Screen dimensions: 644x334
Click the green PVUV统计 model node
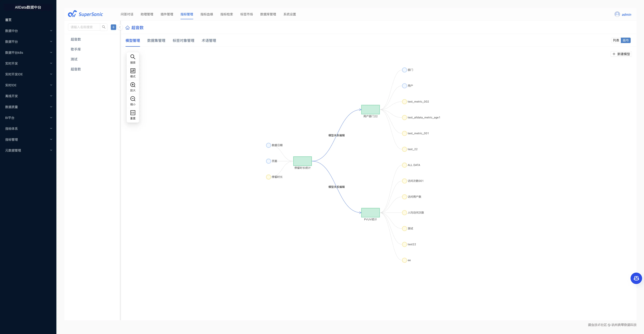pyautogui.click(x=370, y=213)
